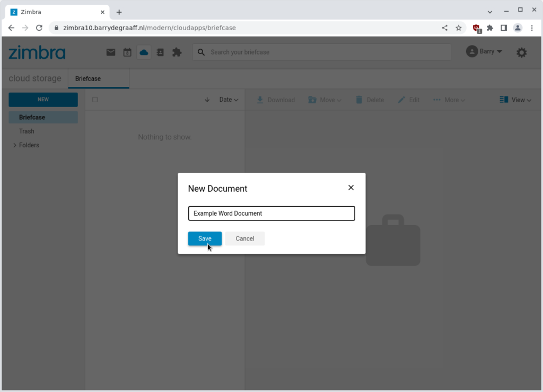
Task: Open the More actions menu
Action: (448, 100)
